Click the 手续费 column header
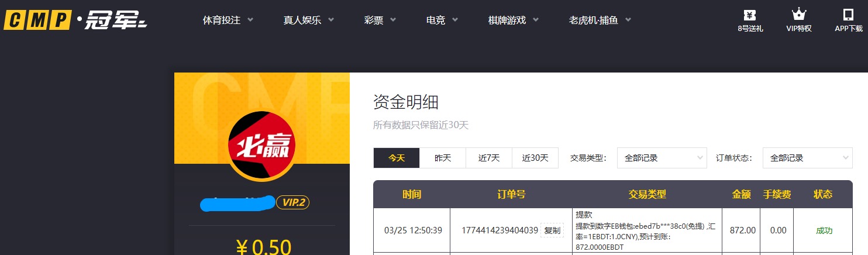Image resolution: width=868 pixels, height=255 pixels. point(777,194)
